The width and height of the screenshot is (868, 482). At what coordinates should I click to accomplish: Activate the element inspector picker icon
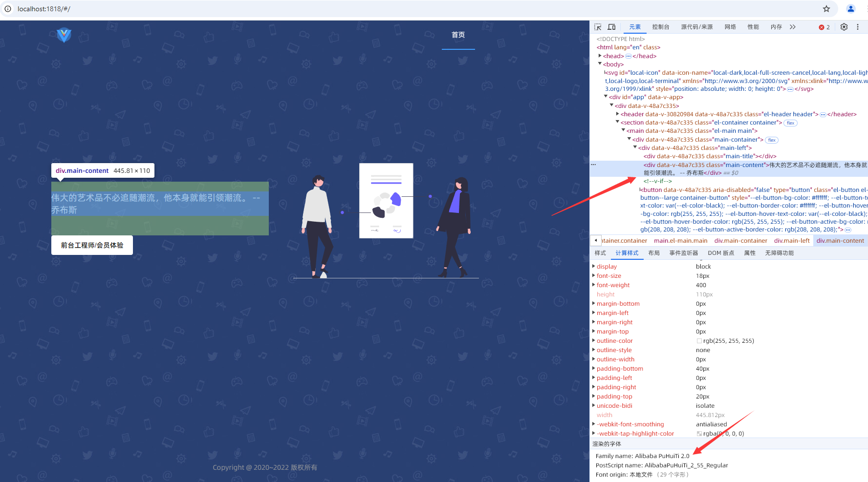[598, 27]
